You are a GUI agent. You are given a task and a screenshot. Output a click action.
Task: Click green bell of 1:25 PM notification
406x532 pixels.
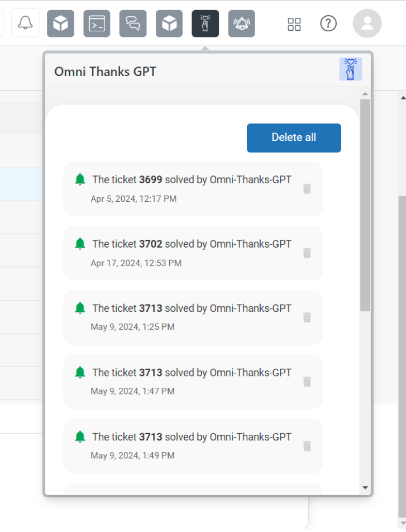click(x=80, y=308)
